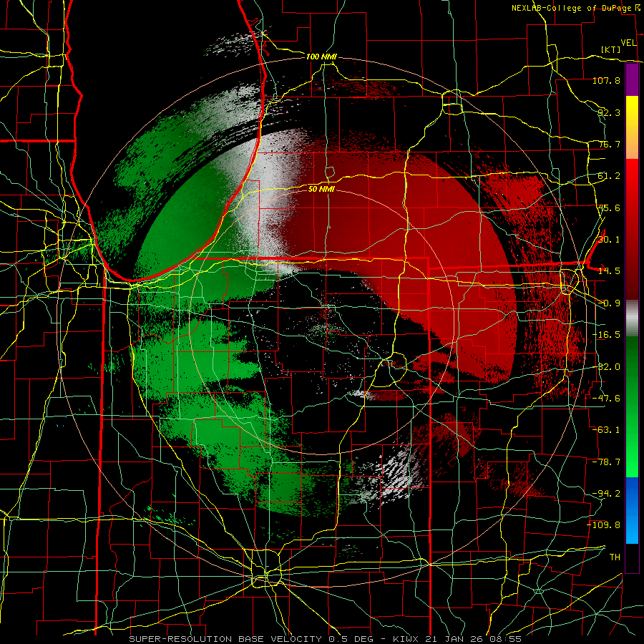
Task: Select the 92.3 legend value
Action: click(609, 112)
